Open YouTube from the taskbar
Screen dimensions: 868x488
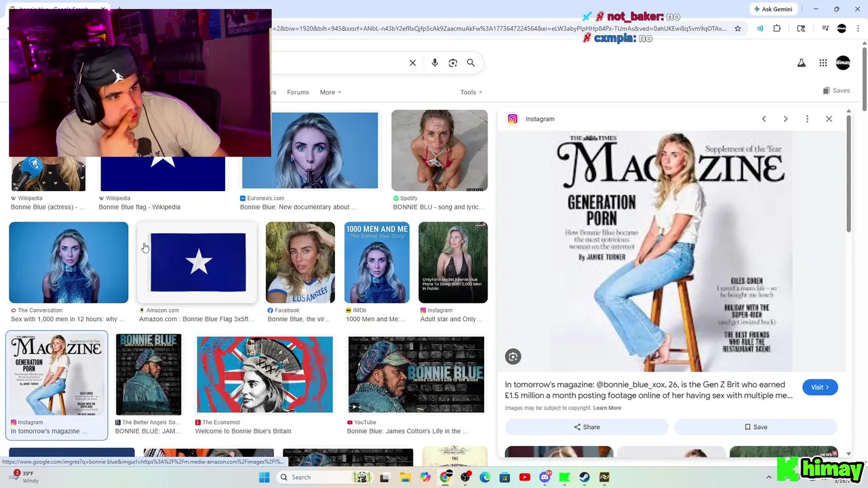click(x=524, y=477)
